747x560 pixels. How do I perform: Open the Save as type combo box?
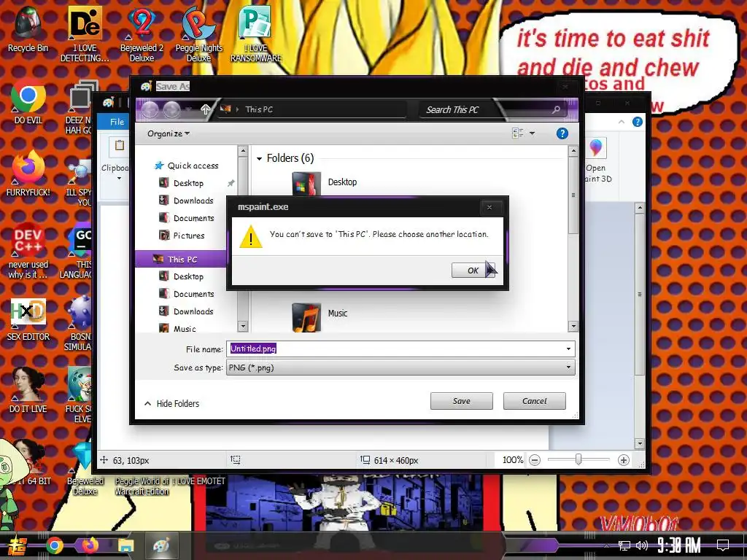(x=400, y=367)
